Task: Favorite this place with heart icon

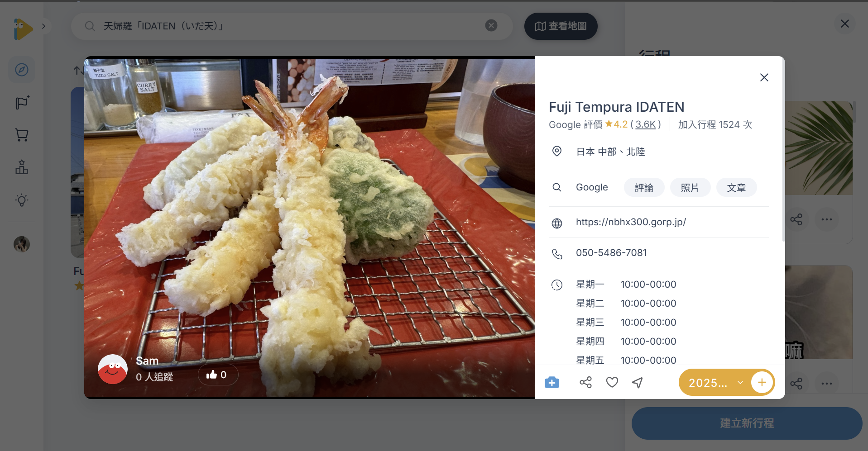Action: [612, 383]
